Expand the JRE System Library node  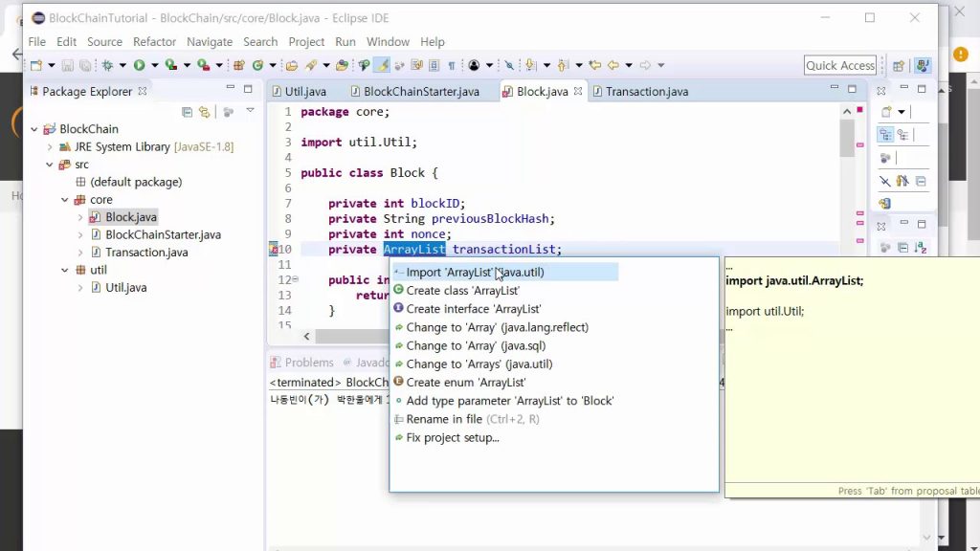pos(50,146)
